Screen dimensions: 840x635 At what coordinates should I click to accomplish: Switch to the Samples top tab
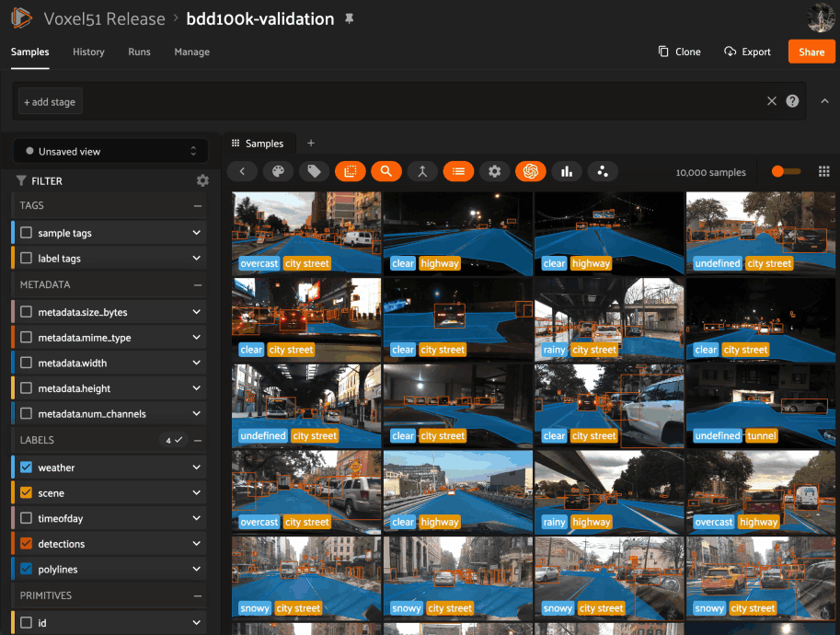point(30,52)
